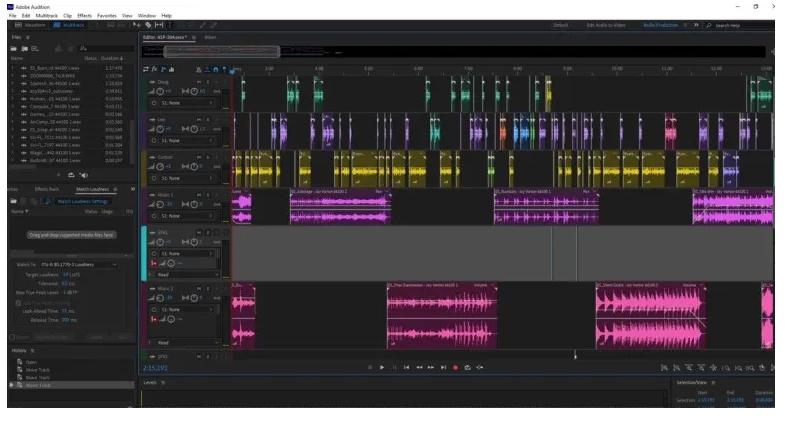Click the Rewind button in transport
792x421 pixels.
click(418, 368)
